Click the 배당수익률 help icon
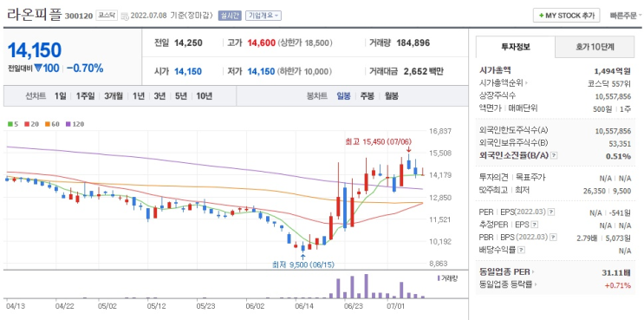 point(522,250)
